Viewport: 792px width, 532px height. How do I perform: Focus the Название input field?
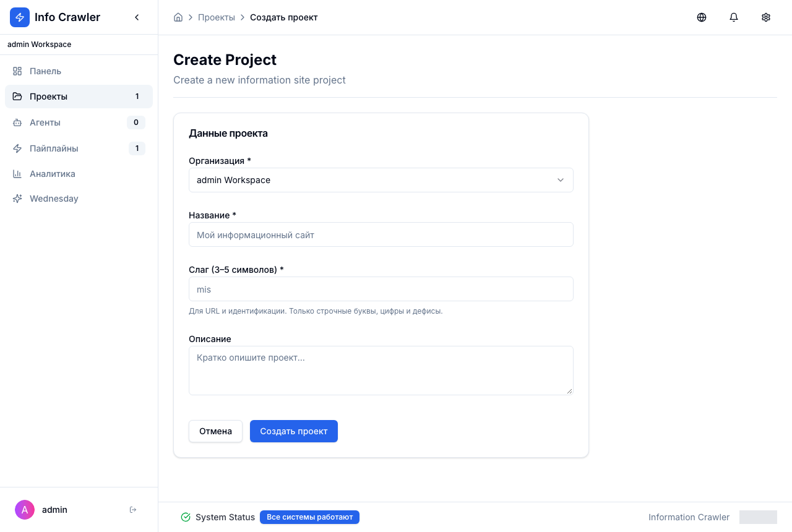(381, 234)
